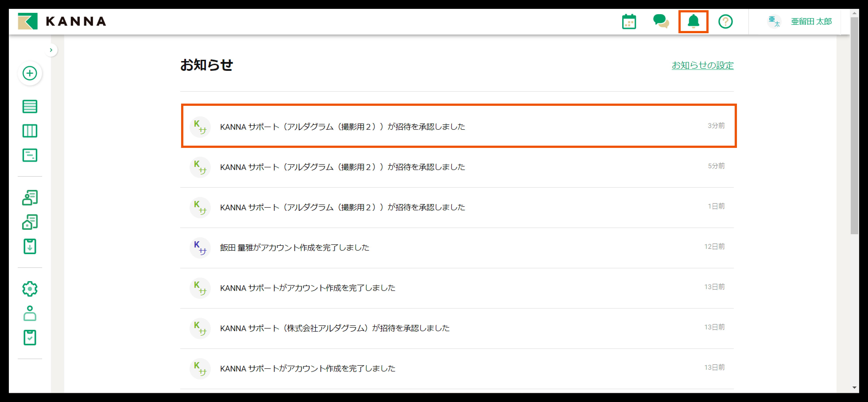Image resolution: width=868 pixels, height=402 pixels.
Task: Open お知らせの設定 link
Action: click(x=702, y=65)
